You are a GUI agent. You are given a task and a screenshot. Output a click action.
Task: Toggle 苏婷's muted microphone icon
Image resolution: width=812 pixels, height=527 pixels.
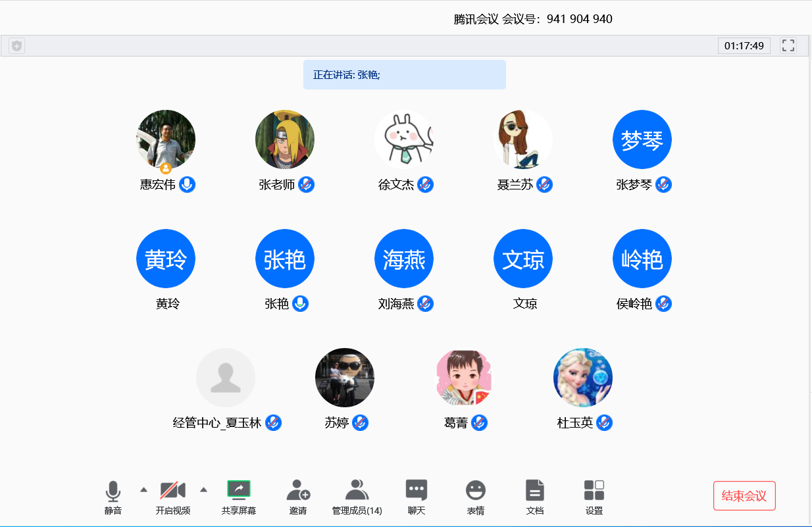pyautogui.click(x=360, y=423)
